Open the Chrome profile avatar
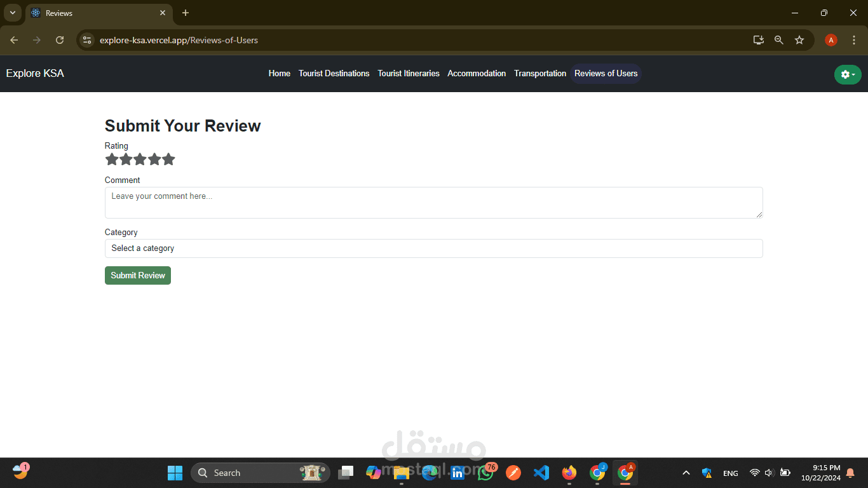 pos(831,40)
